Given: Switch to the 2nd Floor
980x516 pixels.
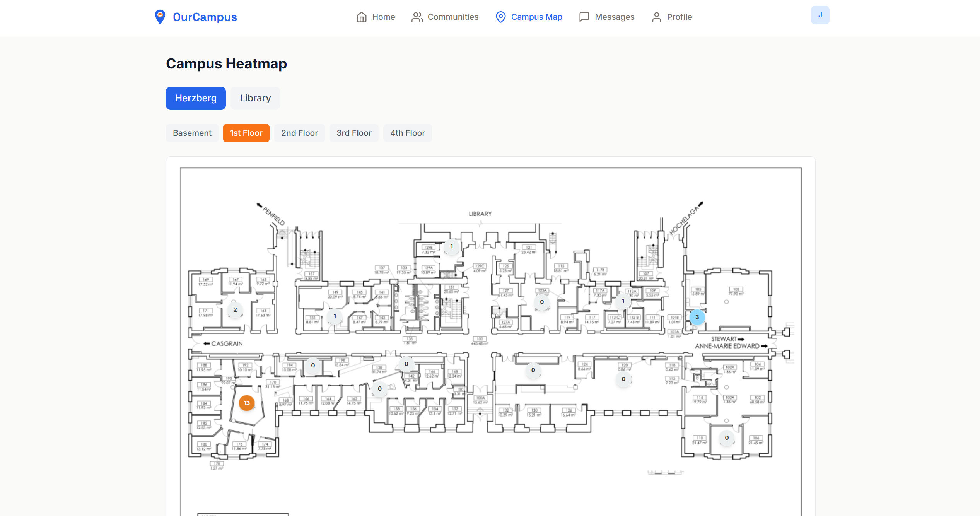Looking at the screenshot, I should [x=299, y=133].
